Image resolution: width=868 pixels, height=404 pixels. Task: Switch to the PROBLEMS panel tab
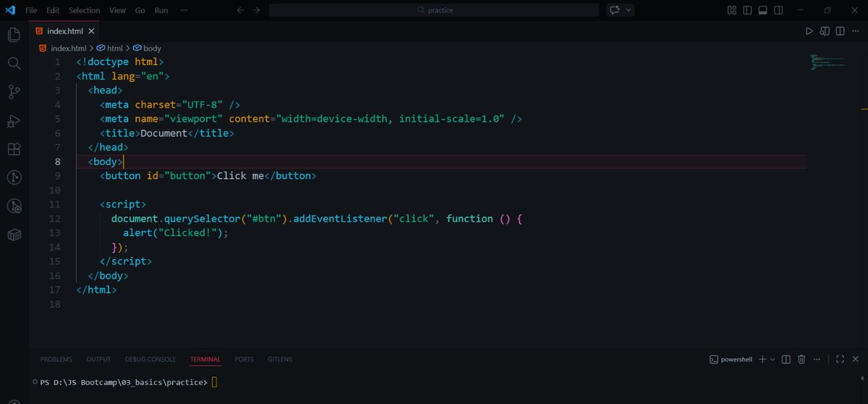click(56, 359)
